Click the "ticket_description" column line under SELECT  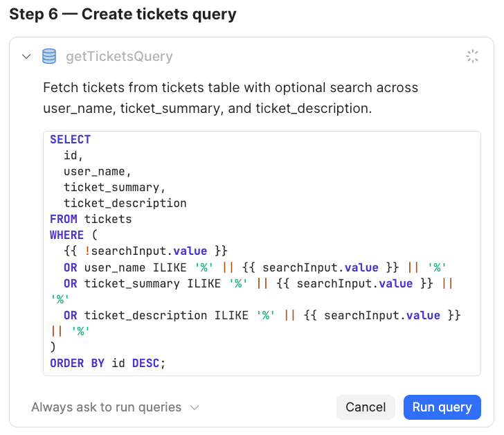(x=125, y=203)
